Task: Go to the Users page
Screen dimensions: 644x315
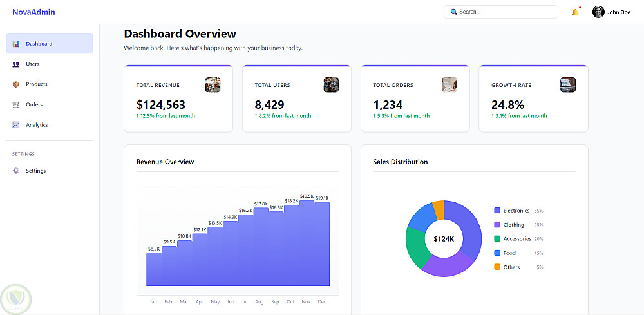Action: (50, 64)
